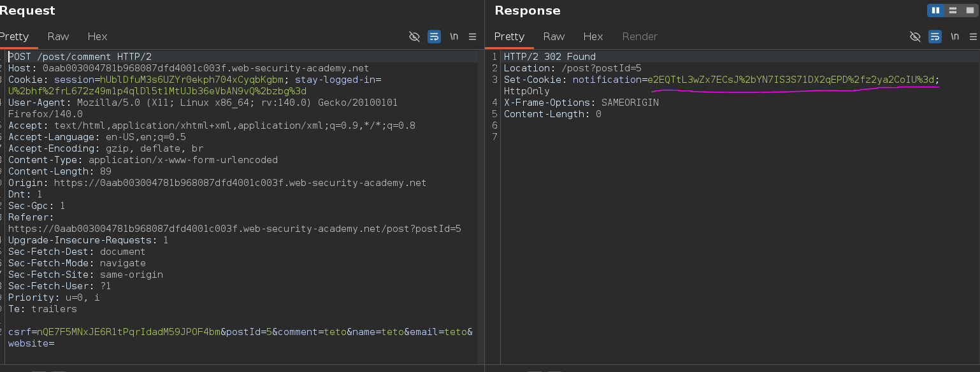Toggle \n show line breaks in Request panel

tap(454, 36)
